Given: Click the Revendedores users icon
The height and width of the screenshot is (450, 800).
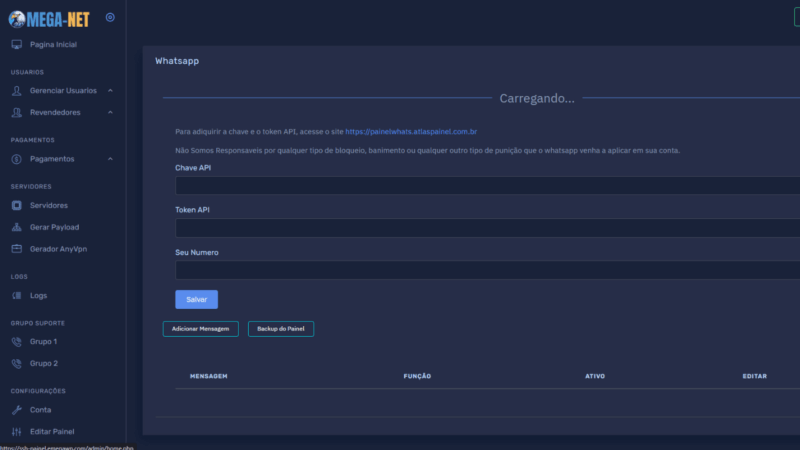Looking at the screenshot, I should [x=17, y=112].
